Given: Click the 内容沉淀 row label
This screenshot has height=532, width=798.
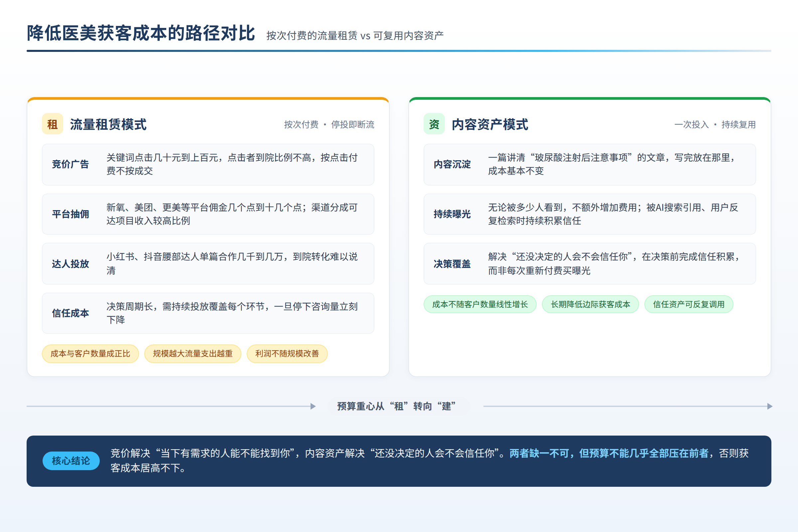Looking at the screenshot, I should 452,164.
